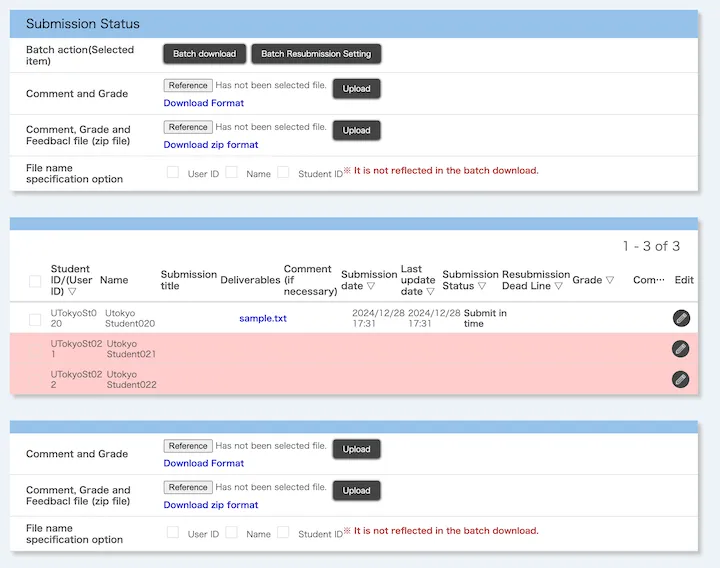Sort by Student ID column arrow
The width and height of the screenshot is (720, 568).
point(72,292)
